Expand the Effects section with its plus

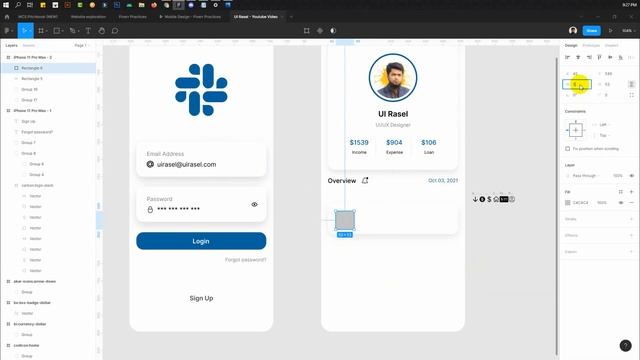[x=631, y=236]
